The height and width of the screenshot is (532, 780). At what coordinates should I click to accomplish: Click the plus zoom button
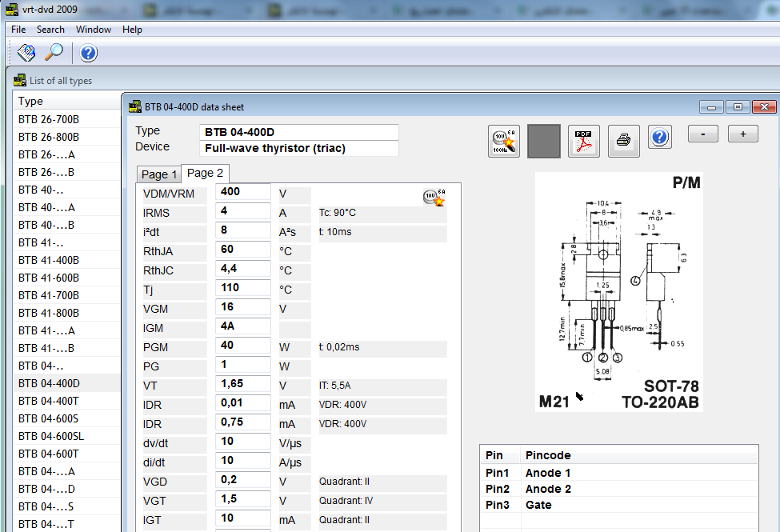pyautogui.click(x=742, y=134)
